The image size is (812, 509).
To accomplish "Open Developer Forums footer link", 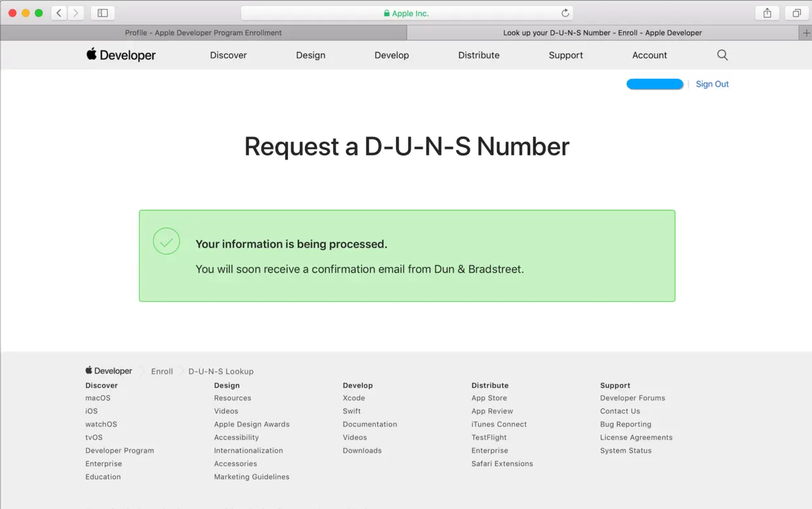I will pyautogui.click(x=633, y=398).
